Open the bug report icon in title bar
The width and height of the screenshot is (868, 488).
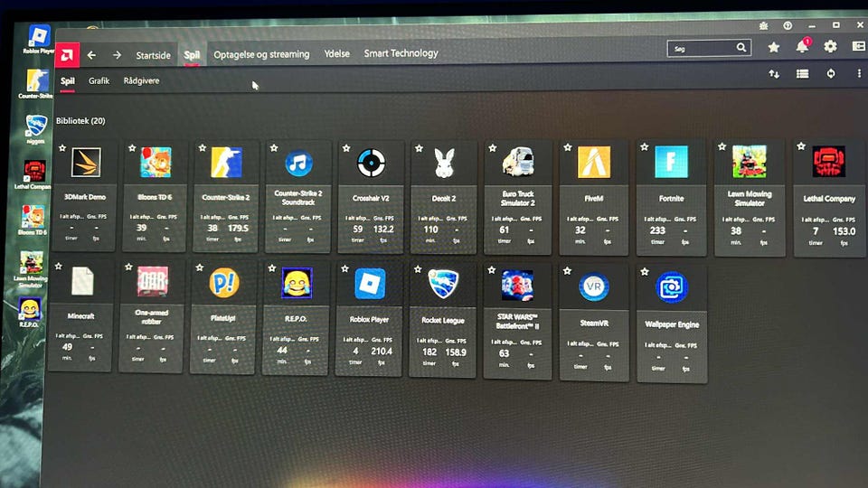coord(763,25)
